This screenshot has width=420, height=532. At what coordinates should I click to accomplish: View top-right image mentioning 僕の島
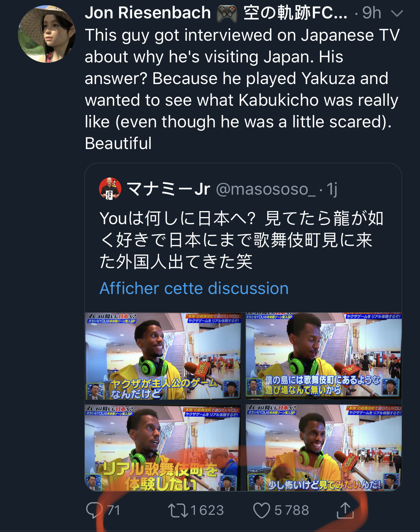click(324, 356)
